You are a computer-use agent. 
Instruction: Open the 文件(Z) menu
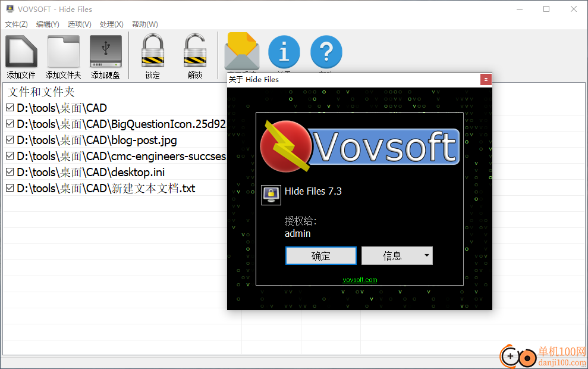tap(16, 24)
